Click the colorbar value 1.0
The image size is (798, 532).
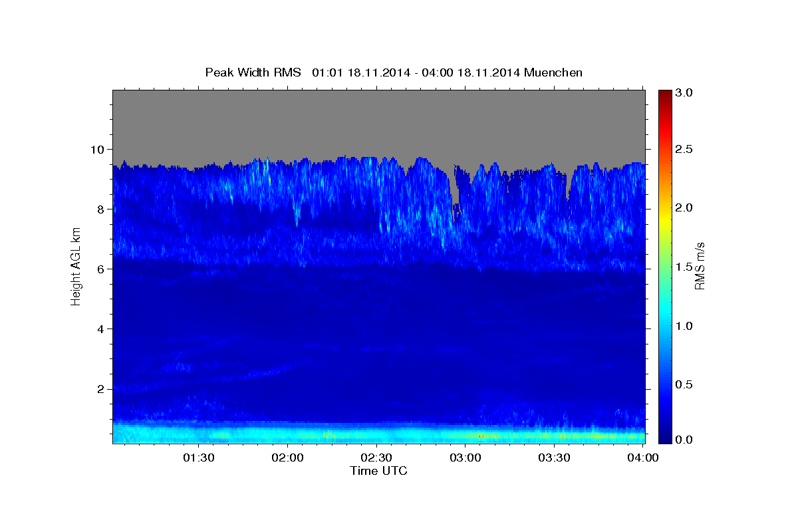coord(686,326)
